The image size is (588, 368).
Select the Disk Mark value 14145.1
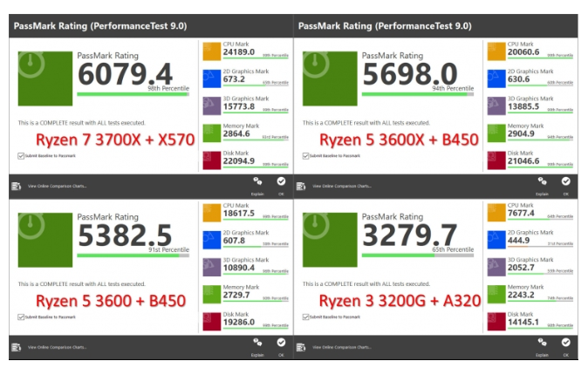523,323
